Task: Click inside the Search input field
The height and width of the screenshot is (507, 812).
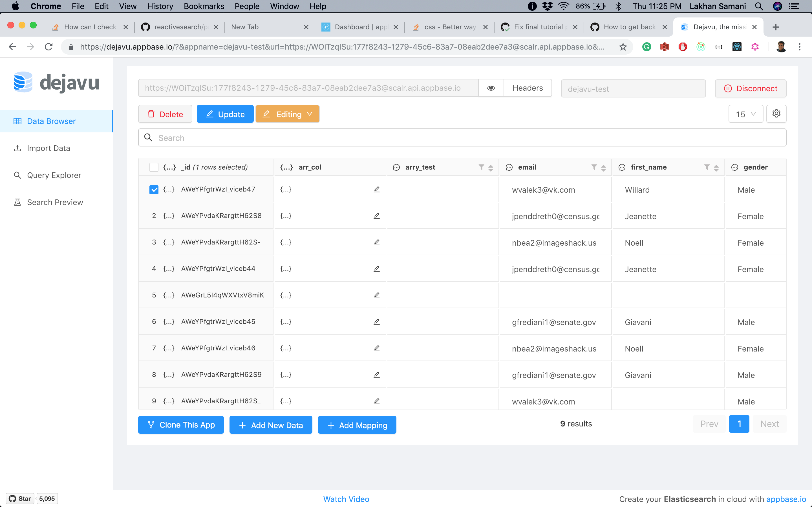Action: [x=302, y=137]
